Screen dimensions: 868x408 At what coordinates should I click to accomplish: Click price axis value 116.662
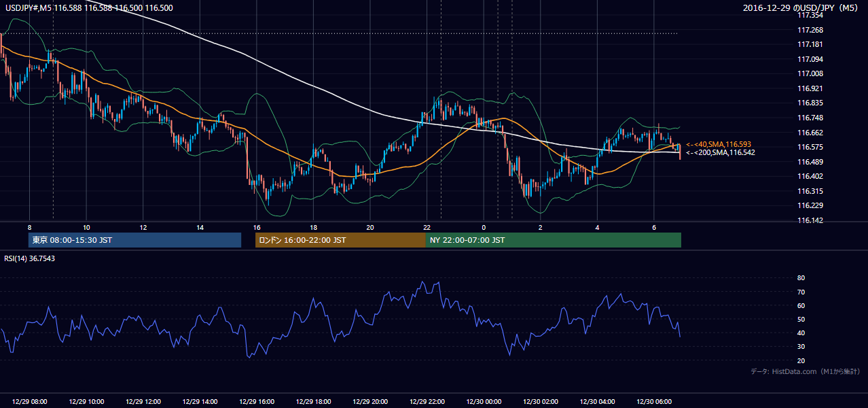[810, 133]
